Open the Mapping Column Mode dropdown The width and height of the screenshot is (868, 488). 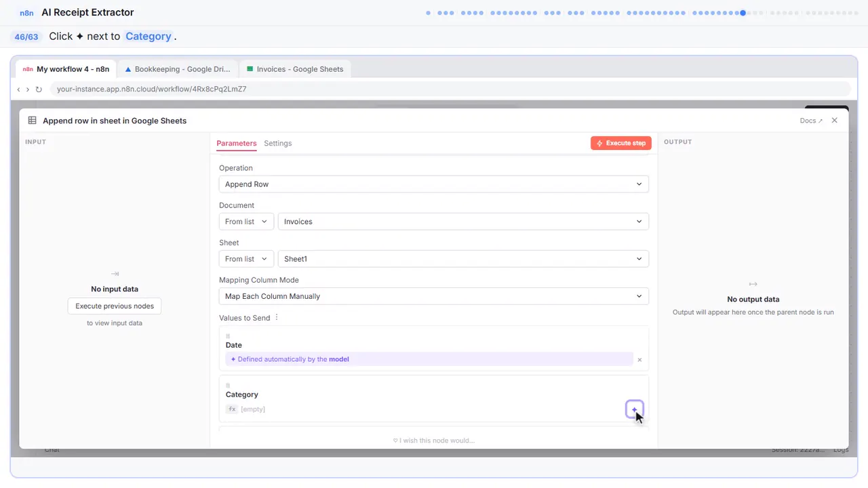[434, 296]
